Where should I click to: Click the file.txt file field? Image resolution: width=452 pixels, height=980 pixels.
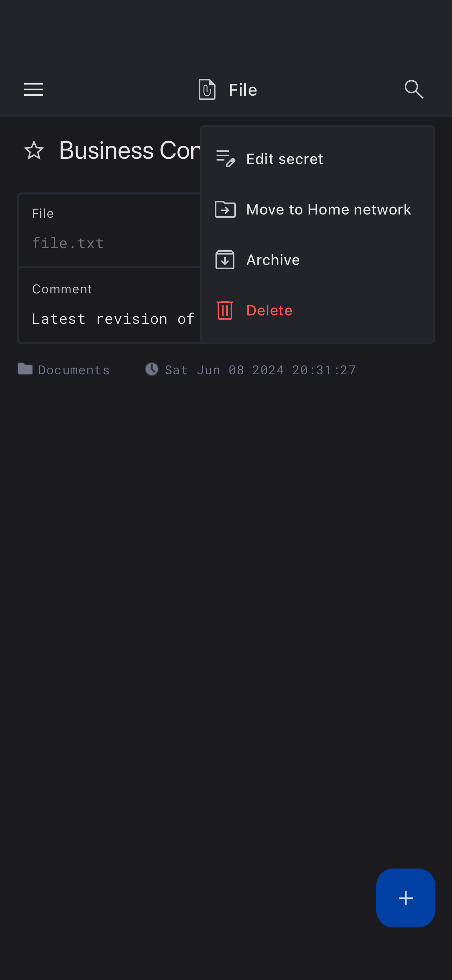tap(109, 231)
